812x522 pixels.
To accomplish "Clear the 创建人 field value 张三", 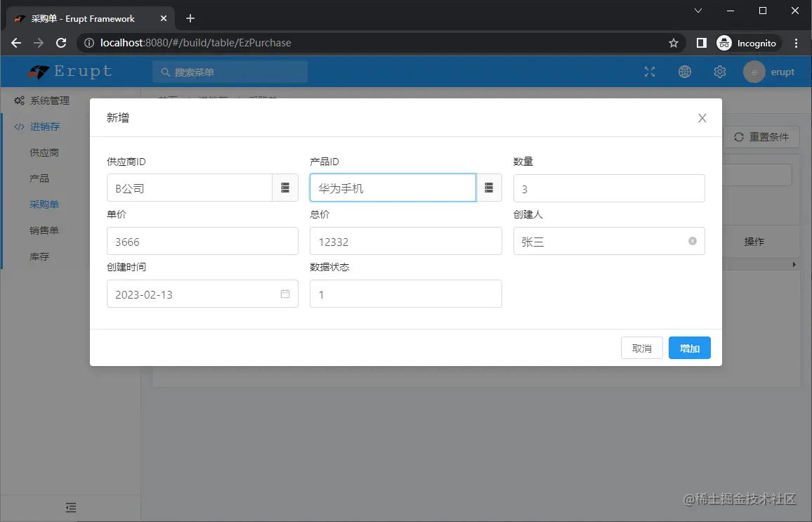I will [693, 241].
